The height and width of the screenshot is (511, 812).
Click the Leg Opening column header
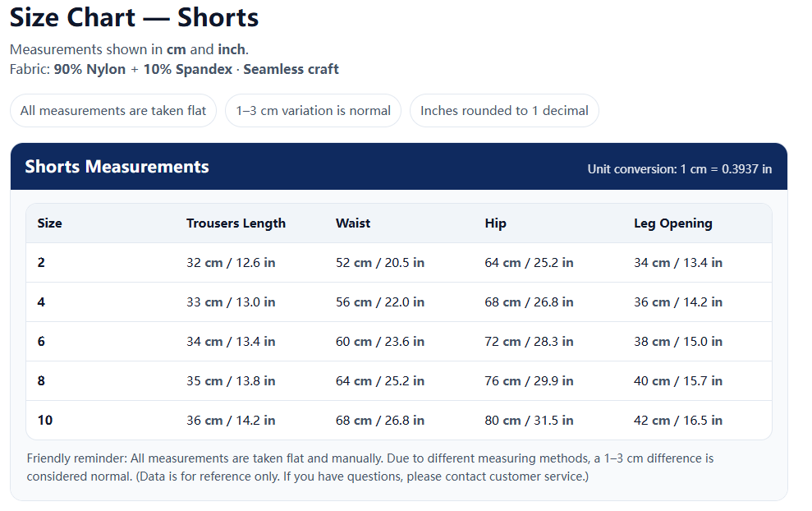(672, 223)
